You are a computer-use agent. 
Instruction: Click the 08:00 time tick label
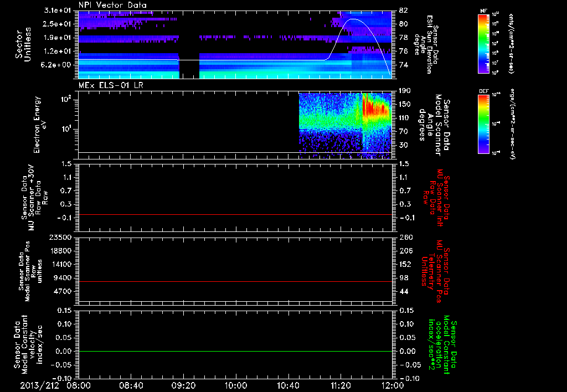pos(79,385)
